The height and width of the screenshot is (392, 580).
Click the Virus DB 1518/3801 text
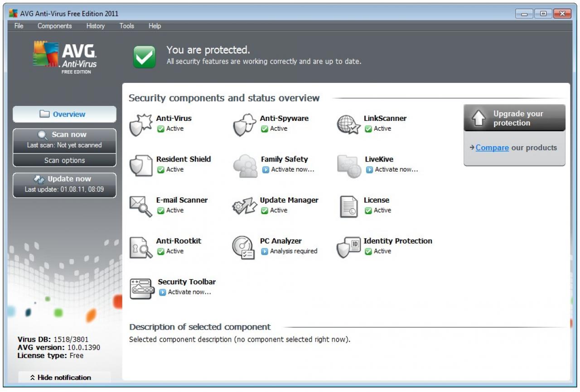(53, 339)
